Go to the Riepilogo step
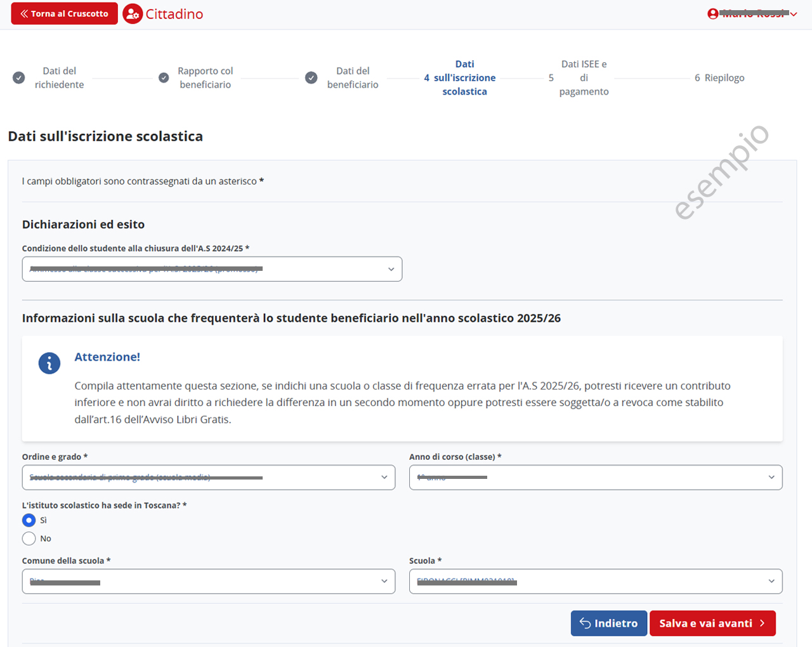Viewport: 812px width, 647px height. pyautogui.click(x=724, y=78)
